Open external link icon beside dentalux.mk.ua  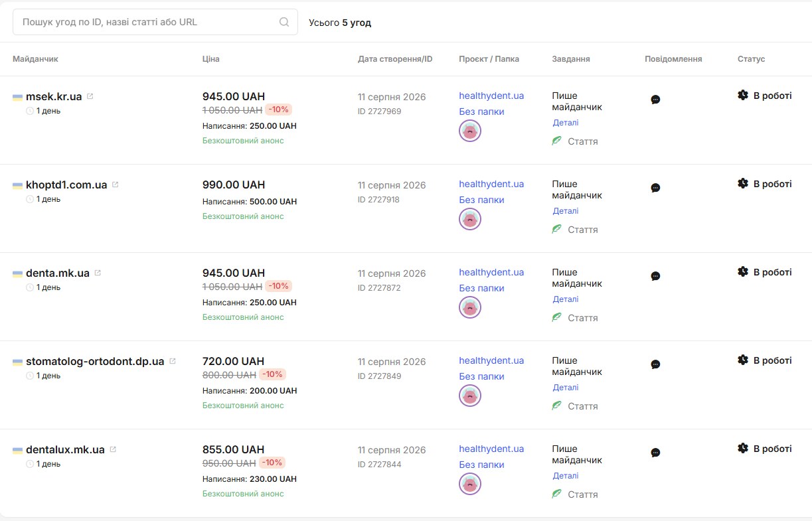tap(113, 449)
